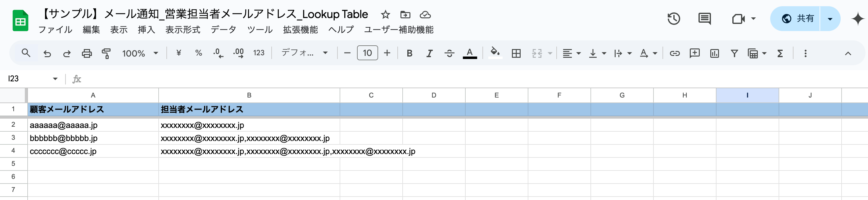Image resolution: width=868 pixels, height=200 pixels.
Task: Format cell as yen currency
Action: point(179,53)
